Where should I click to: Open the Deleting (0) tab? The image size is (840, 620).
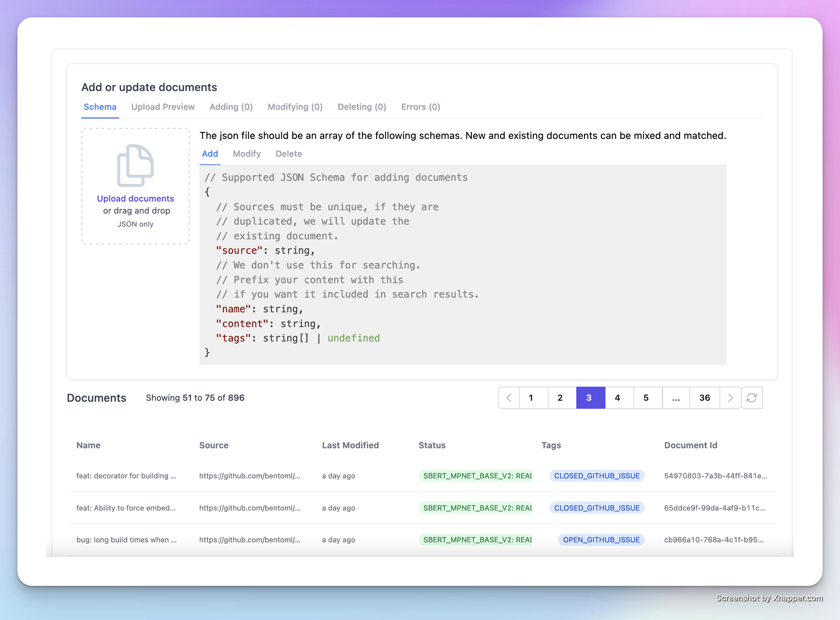362,107
